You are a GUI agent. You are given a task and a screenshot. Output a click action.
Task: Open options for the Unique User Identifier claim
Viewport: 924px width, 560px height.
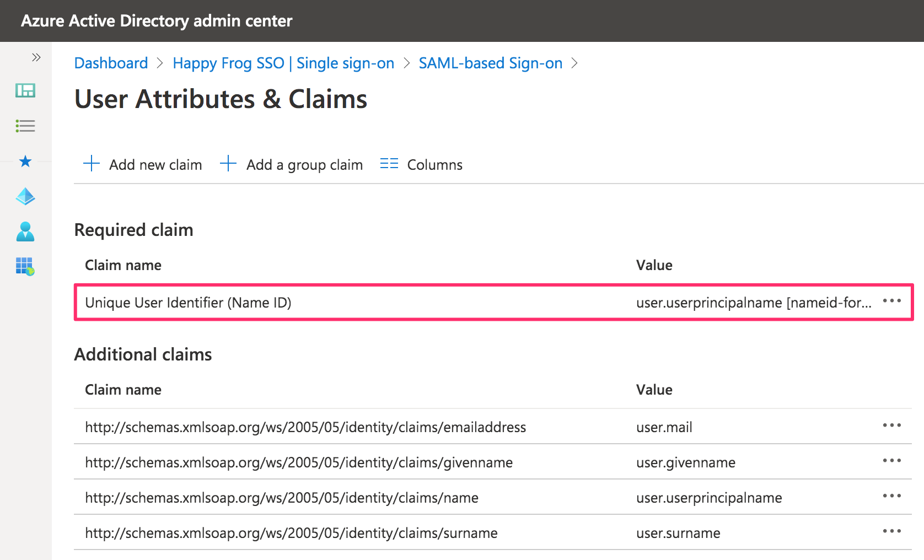pos(892,301)
